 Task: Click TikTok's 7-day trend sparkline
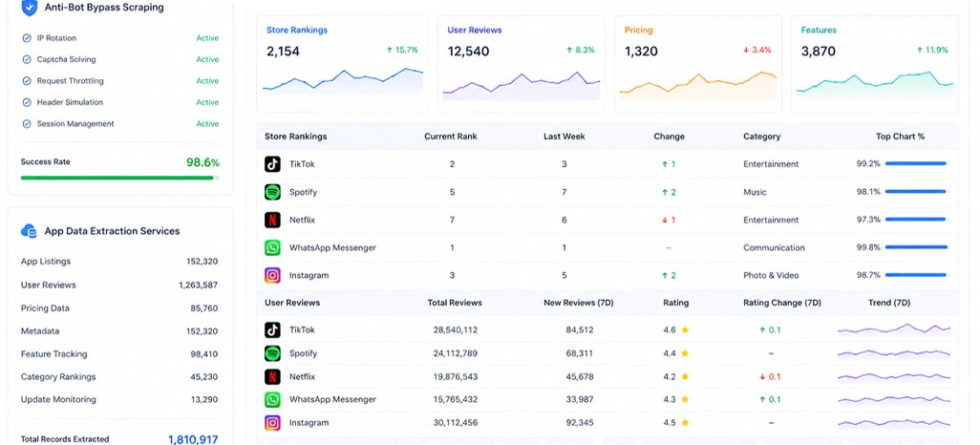pos(894,328)
